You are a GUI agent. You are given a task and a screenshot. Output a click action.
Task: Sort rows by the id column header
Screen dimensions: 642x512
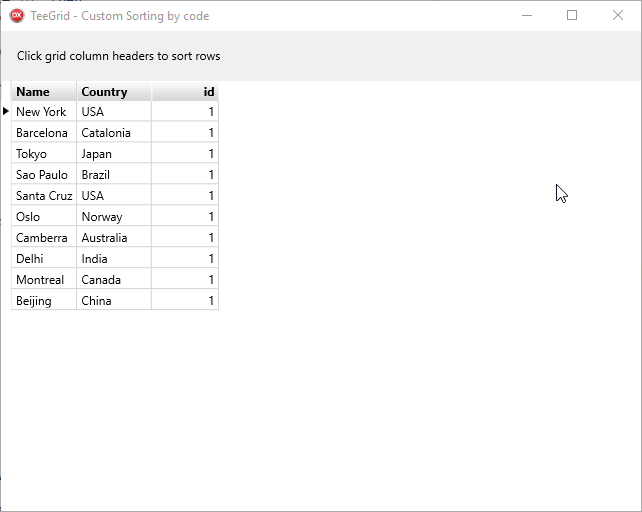point(185,91)
